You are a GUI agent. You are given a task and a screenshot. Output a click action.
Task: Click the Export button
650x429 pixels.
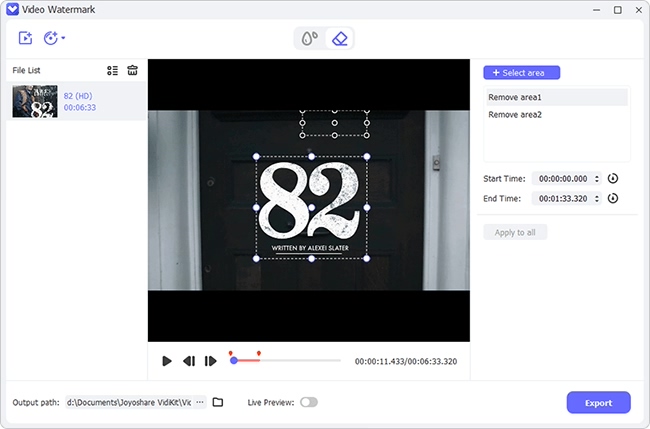598,402
